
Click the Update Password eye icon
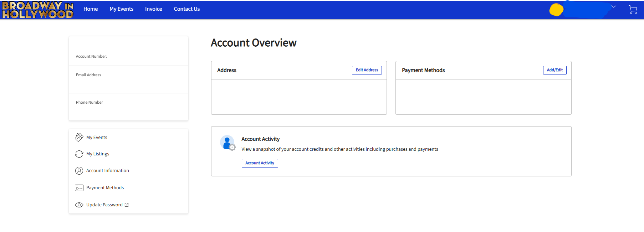79,205
